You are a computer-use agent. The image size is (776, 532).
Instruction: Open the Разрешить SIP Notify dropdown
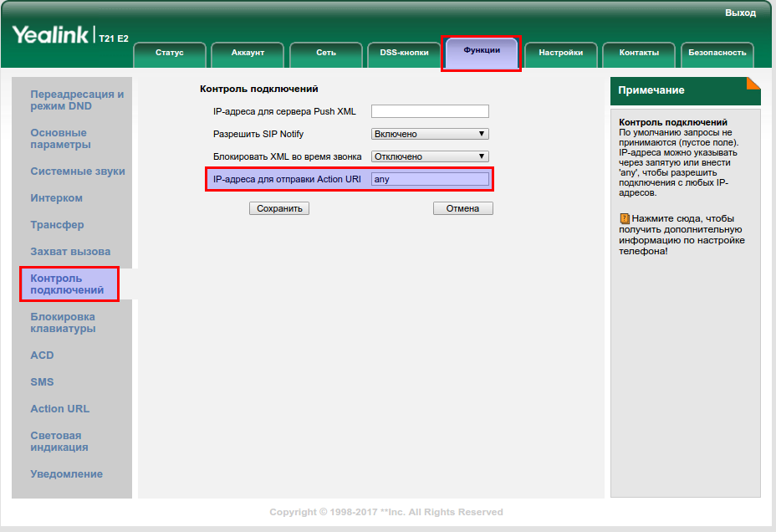(x=430, y=134)
